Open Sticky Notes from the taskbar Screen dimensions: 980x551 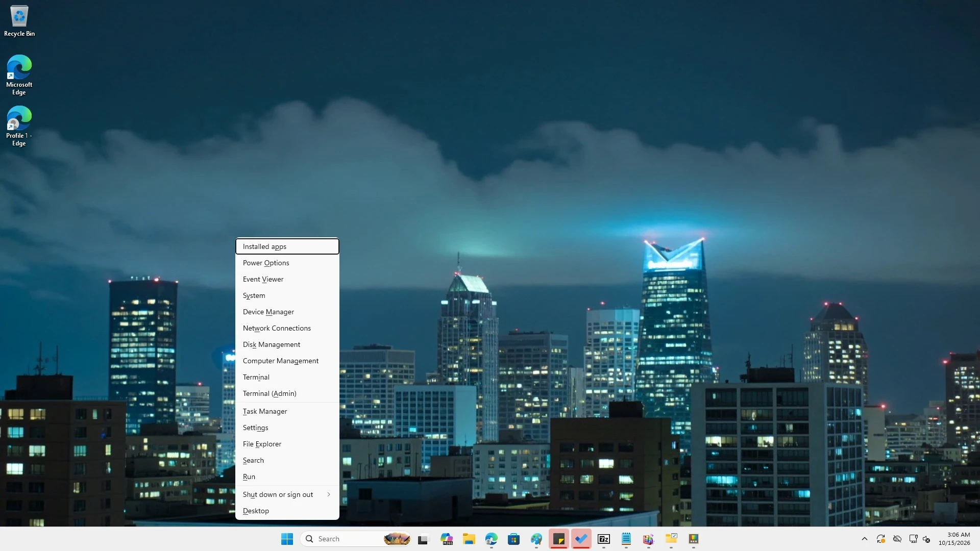[x=559, y=539]
